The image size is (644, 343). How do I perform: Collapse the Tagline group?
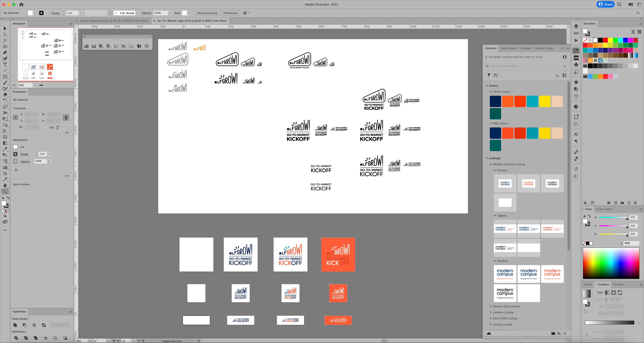(x=495, y=216)
